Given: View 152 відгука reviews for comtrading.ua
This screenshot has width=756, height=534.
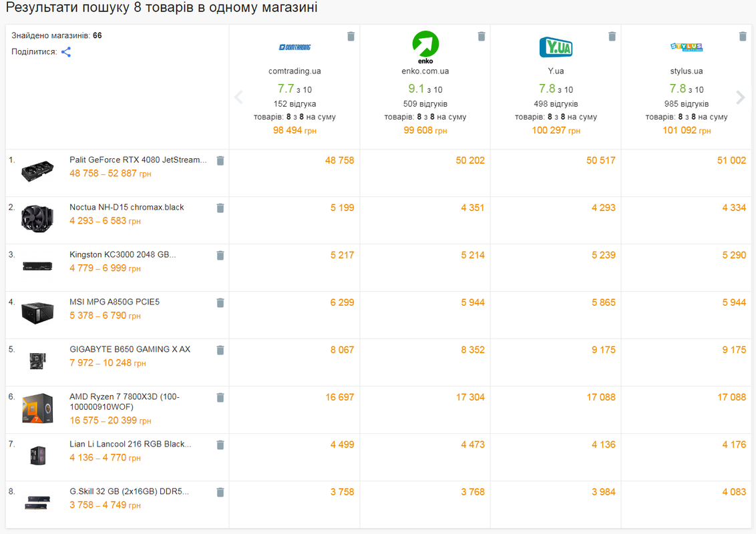Looking at the screenshot, I should point(295,103).
